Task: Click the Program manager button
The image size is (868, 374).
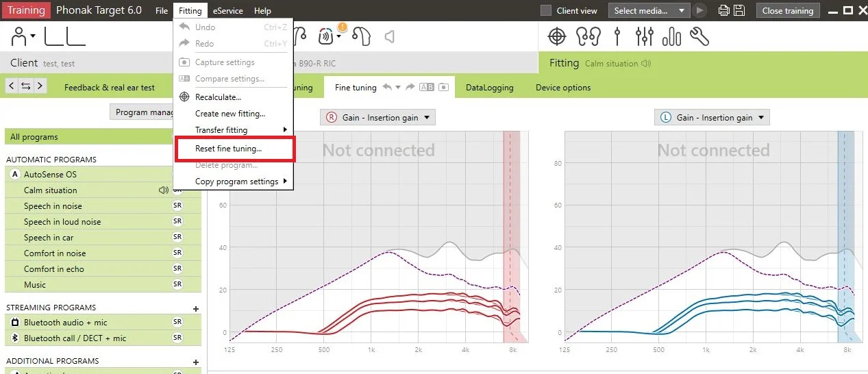Action: [x=142, y=112]
